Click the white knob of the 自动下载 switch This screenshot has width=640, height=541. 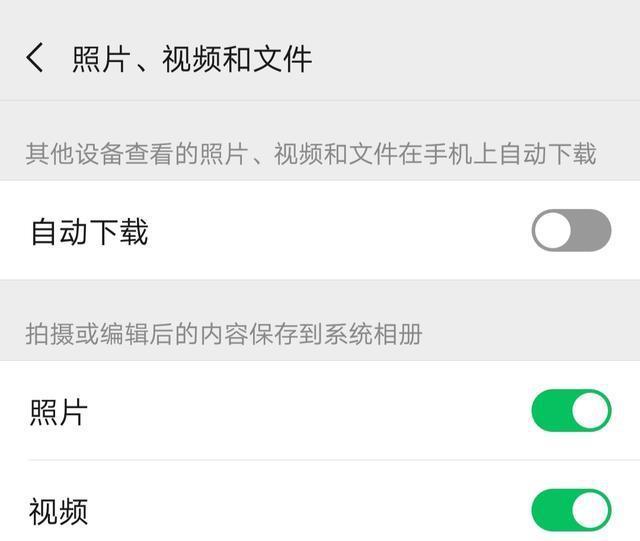point(553,230)
